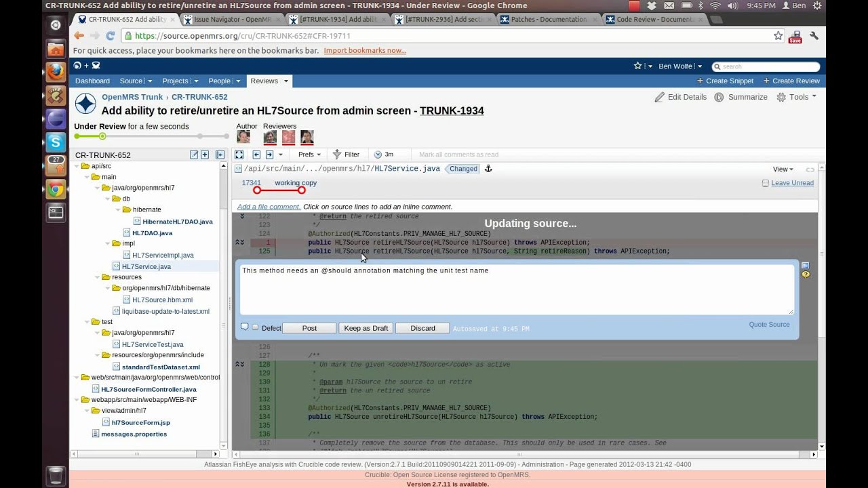Collapse the test folder in the file tree
The height and width of the screenshot is (488, 868).
click(x=87, y=322)
